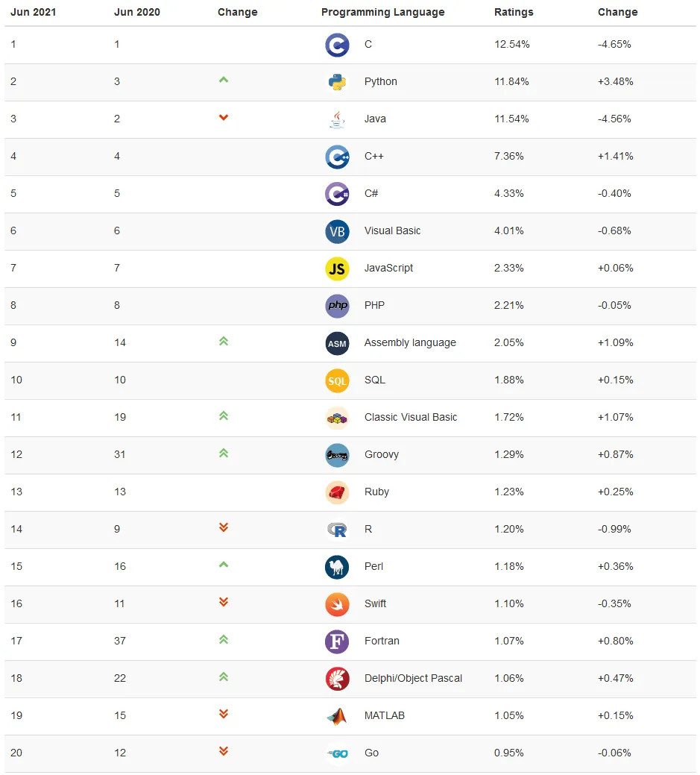
Task: Click the Python logo icon
Action: [x=337, y=82]
